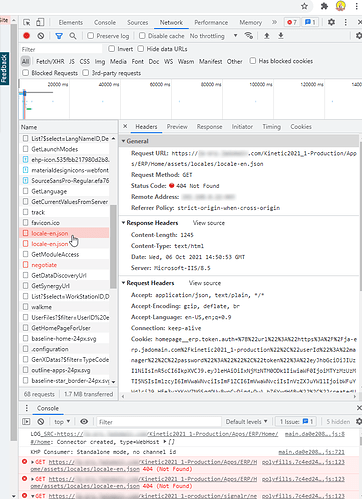The image size is (362, 499).
Task: Import HAR file upload arrow icon
Action: 267,36
